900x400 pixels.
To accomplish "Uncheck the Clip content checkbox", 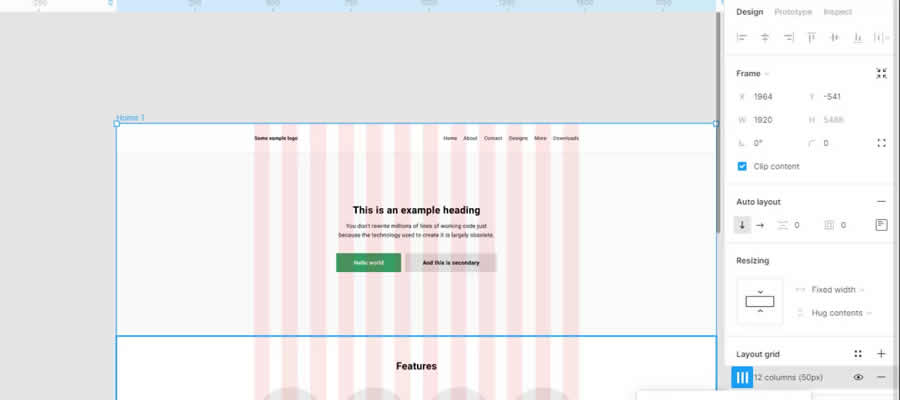I will [742, 166].
